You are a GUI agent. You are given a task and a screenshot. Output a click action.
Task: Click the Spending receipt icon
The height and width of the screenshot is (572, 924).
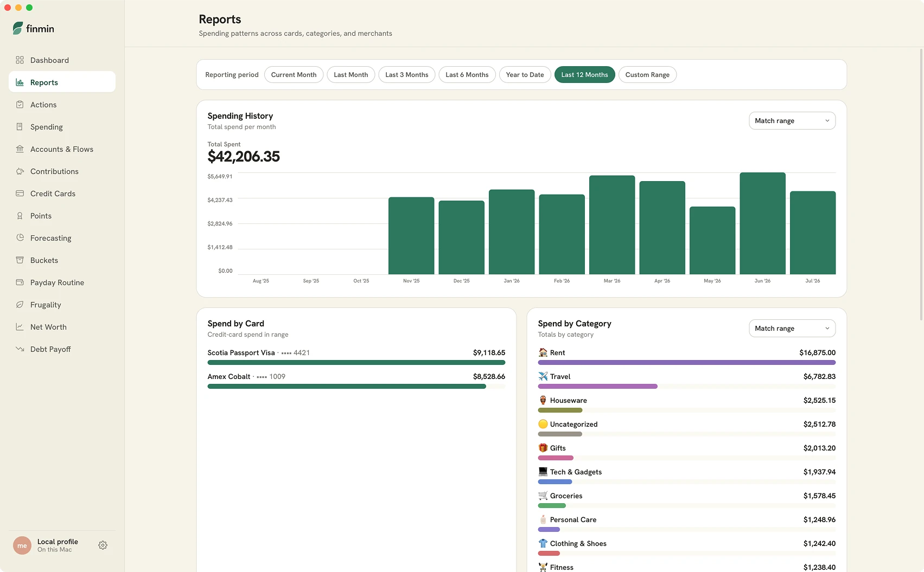pyautogui.click(x=20, y=127)
